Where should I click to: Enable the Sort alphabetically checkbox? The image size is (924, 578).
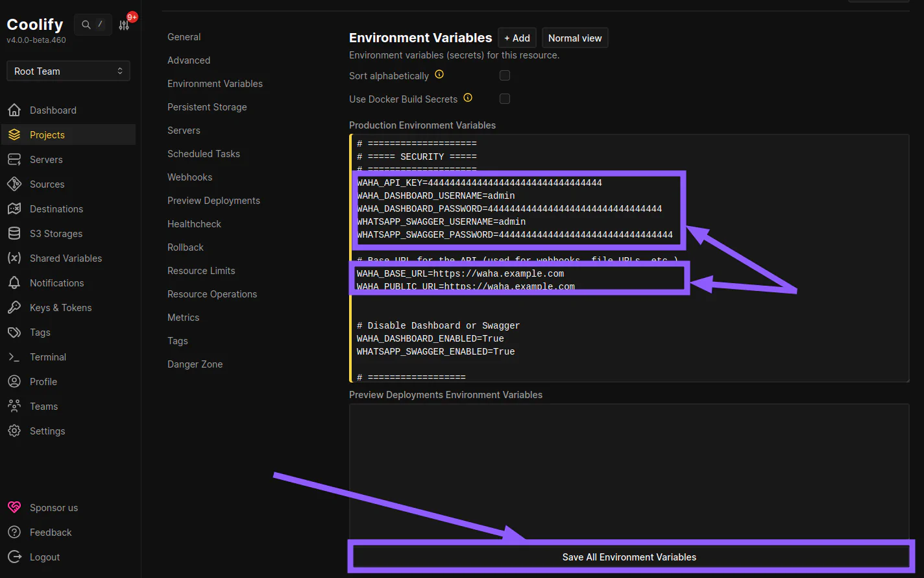point(505,75)
